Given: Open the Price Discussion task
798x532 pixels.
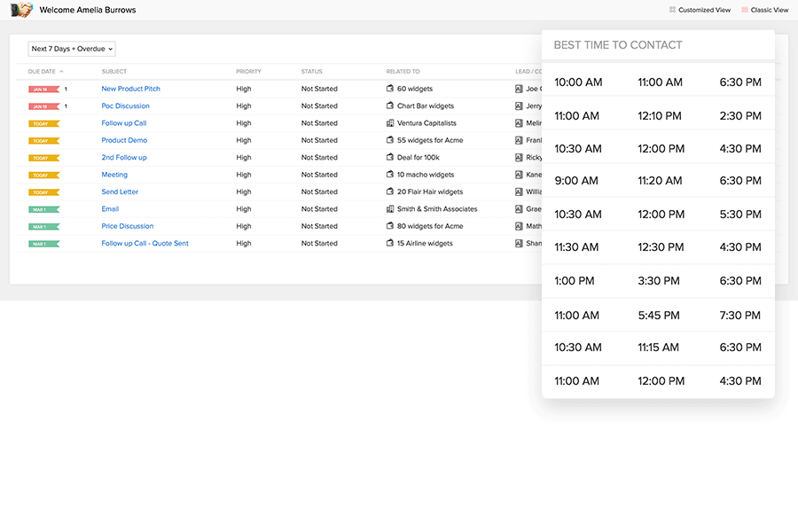Looking at the screenshot, I should [x=127, y=226].
